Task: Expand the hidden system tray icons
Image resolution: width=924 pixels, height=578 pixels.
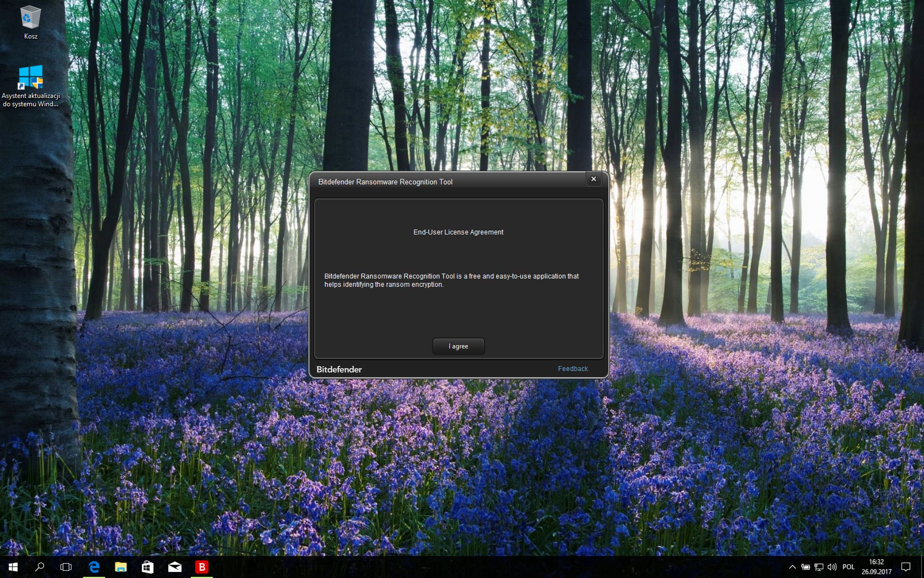Action: (x=792, y=567)
